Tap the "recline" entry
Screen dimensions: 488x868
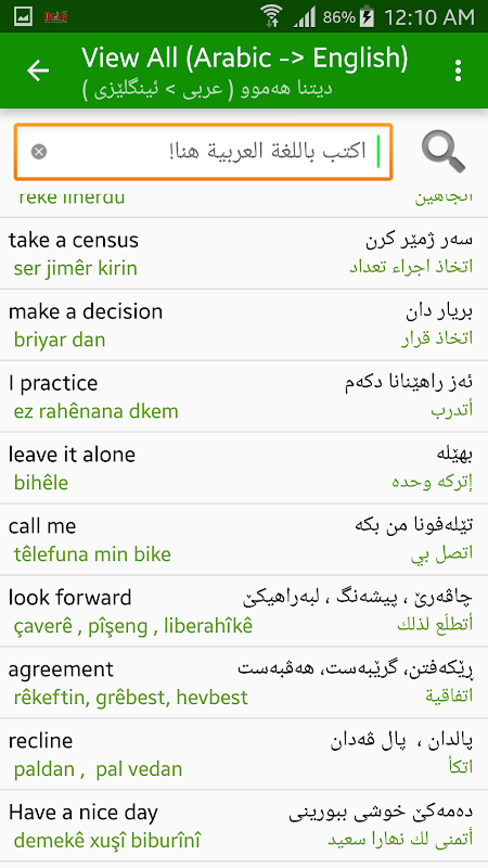pyautogui.click(x=244, y=754)
